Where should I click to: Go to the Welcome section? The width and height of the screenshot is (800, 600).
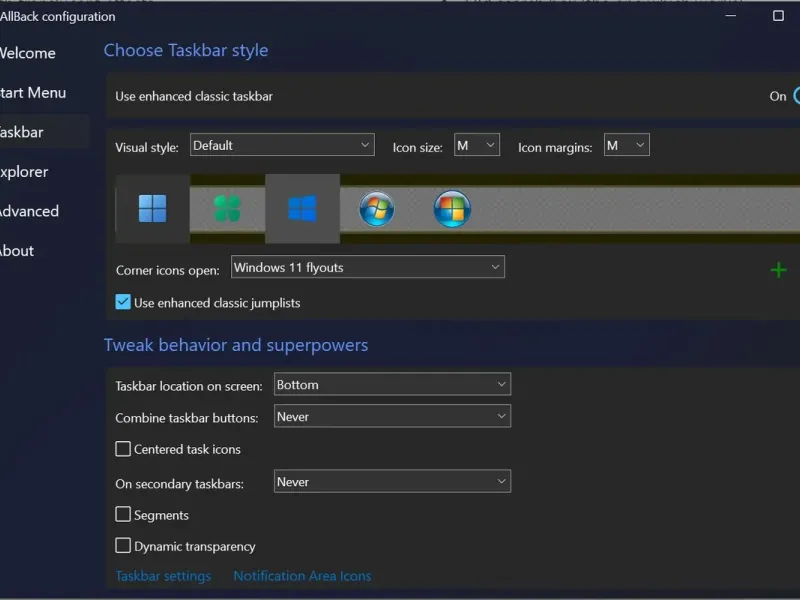tap(27, 53)
